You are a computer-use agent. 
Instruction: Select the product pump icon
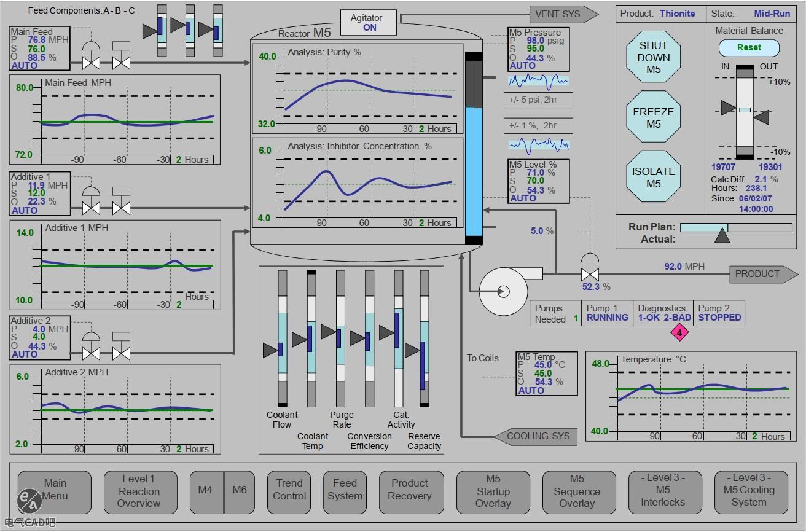503,291
